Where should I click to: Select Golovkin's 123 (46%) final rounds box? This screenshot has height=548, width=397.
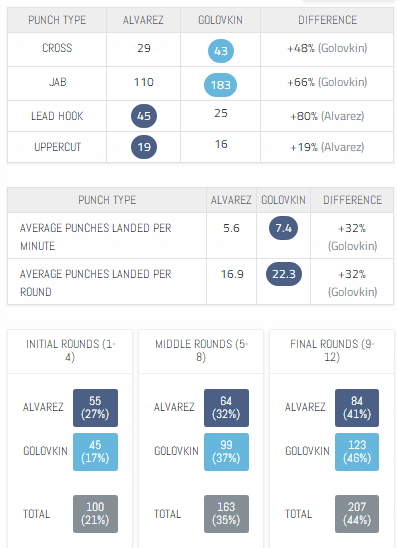(357, 452)
